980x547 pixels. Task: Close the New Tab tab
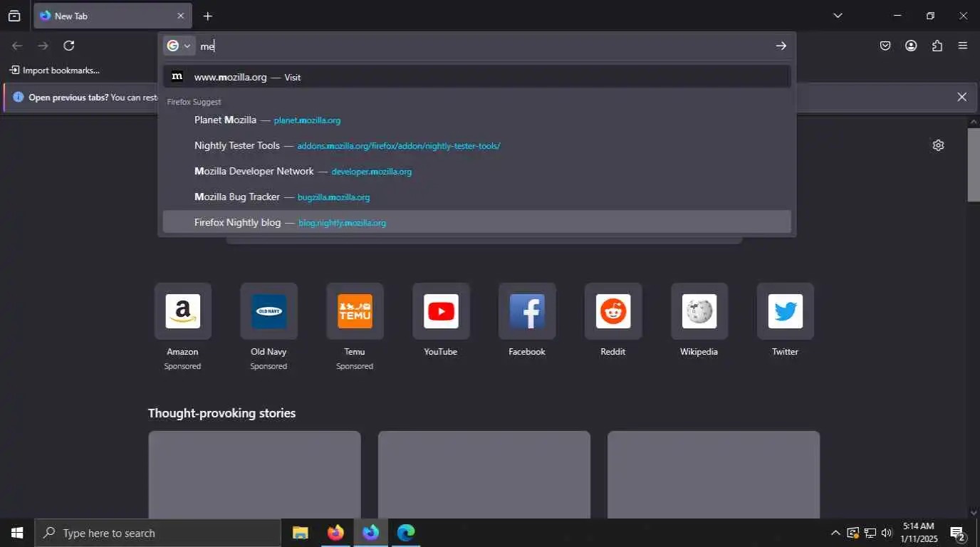coord(180,16)
